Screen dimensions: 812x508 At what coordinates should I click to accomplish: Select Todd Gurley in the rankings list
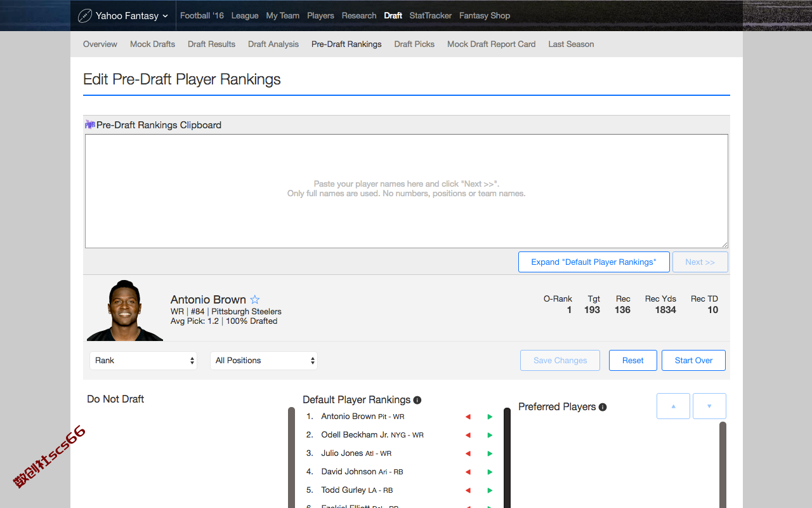[x=357, y=490]
